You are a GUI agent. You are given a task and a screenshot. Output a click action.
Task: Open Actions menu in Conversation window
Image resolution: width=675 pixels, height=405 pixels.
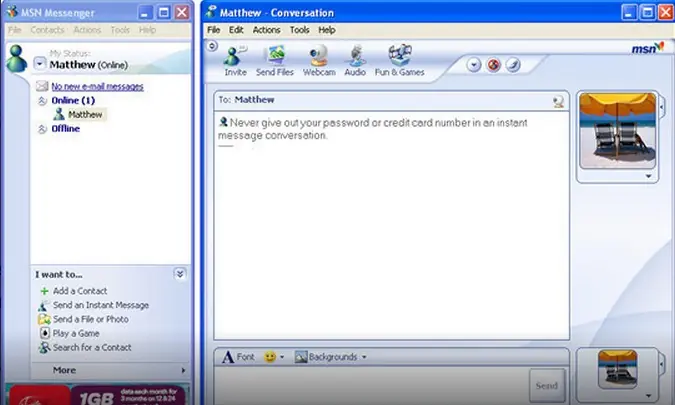click(x=266, y=30)
